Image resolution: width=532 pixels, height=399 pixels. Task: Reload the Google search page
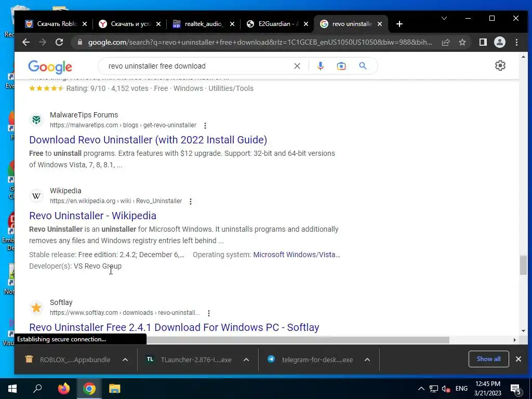59,42
